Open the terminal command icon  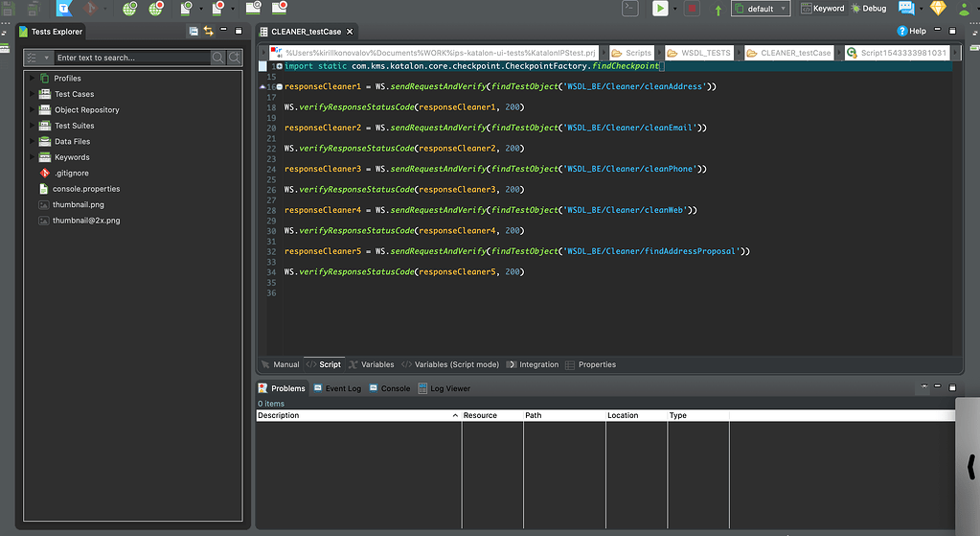coord(629,9)
